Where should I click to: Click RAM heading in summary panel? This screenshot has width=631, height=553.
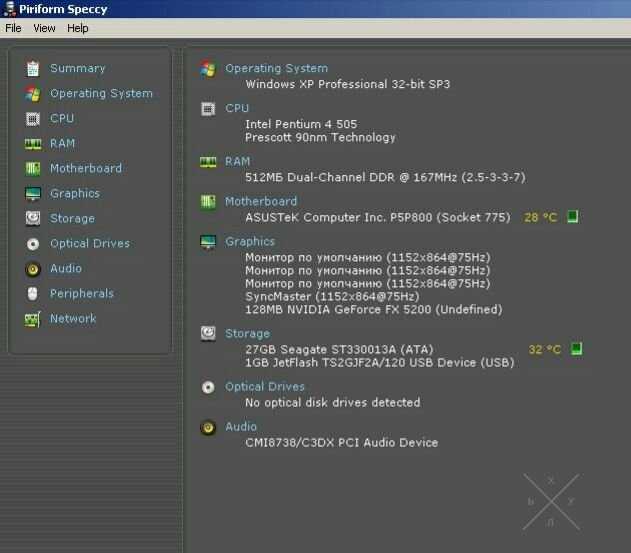pyautogui.click(x=237, y=162)
